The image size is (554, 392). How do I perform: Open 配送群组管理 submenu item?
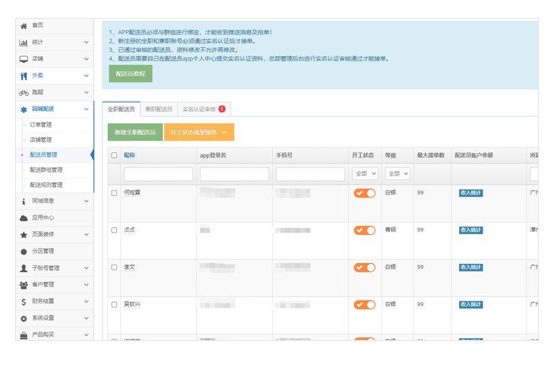point(46,170)
